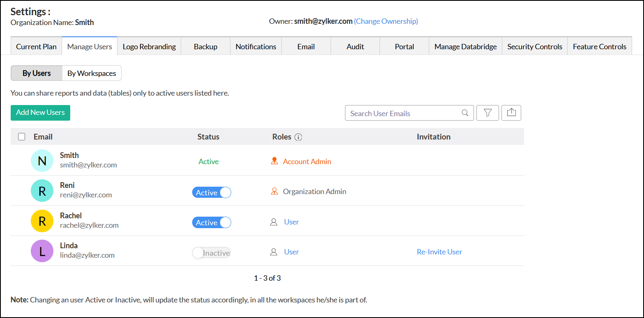Toggle Reni's Active status switch
The width and height of the screenshot is (644, 318).
pyautogui.click(x=212, y=192)
